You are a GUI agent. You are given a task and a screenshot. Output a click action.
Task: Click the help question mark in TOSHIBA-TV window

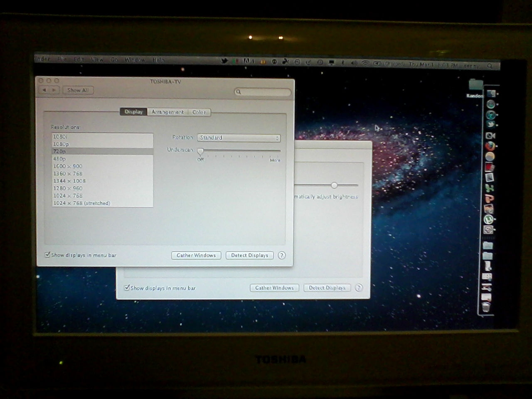click(282, 255)
